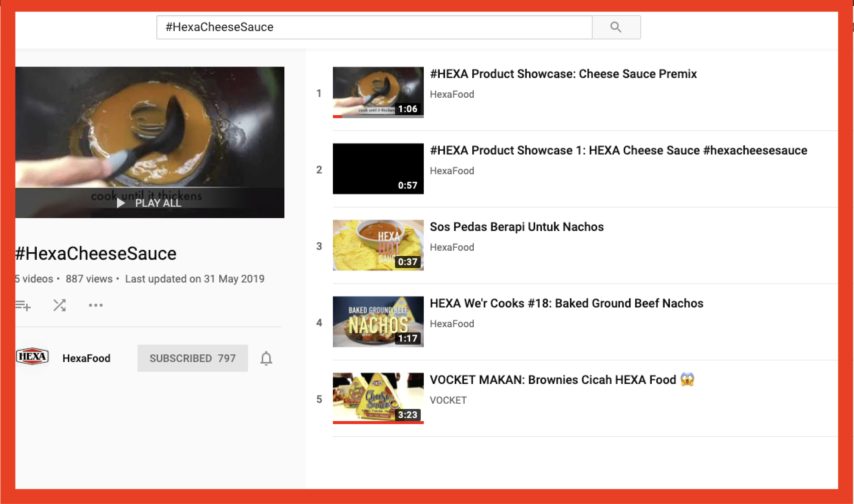Open the Cheese Sauce Premix video thumbnail
This screenshot has height=504, width=854.
click(378, 92)
